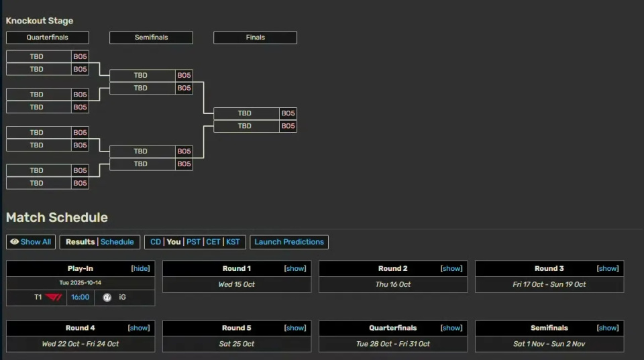This screenshot has width=644, height=360.
Task: Click the eye icon beside Show All
Action: (14, 242)
